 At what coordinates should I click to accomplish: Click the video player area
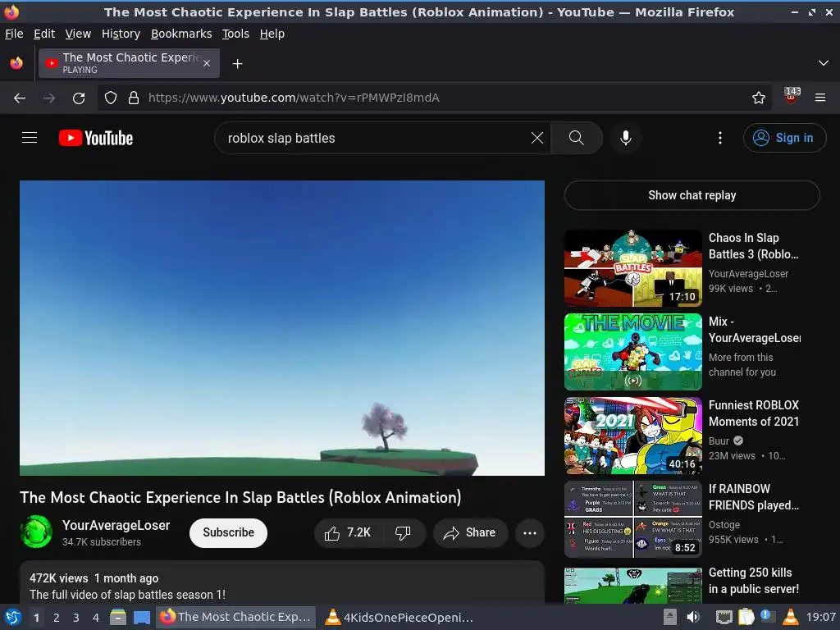282,328
